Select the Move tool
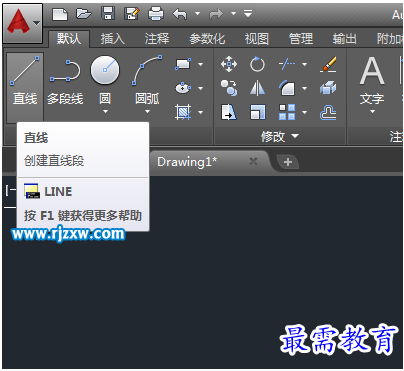Screen dimensions: 404x371 (229, 64)
